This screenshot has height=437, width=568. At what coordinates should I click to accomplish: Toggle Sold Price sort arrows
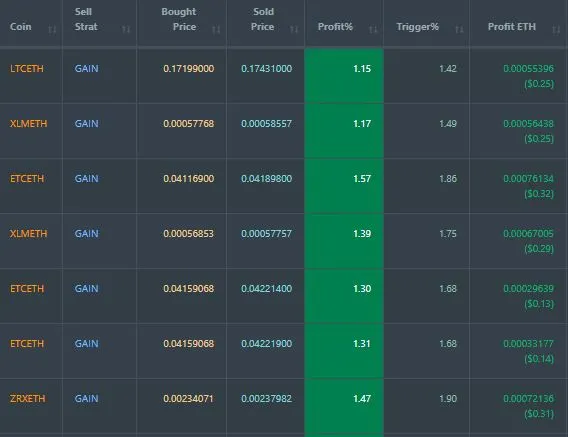pyautogui.click(x=294, y=29)
